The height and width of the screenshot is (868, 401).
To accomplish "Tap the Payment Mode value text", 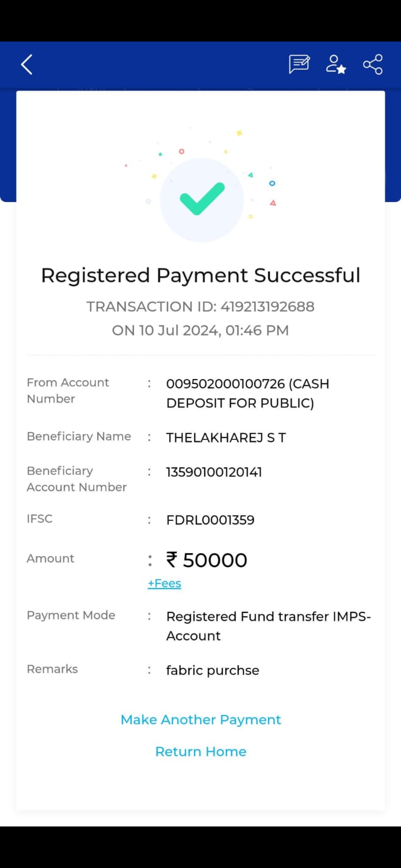I will coord(268,626).
